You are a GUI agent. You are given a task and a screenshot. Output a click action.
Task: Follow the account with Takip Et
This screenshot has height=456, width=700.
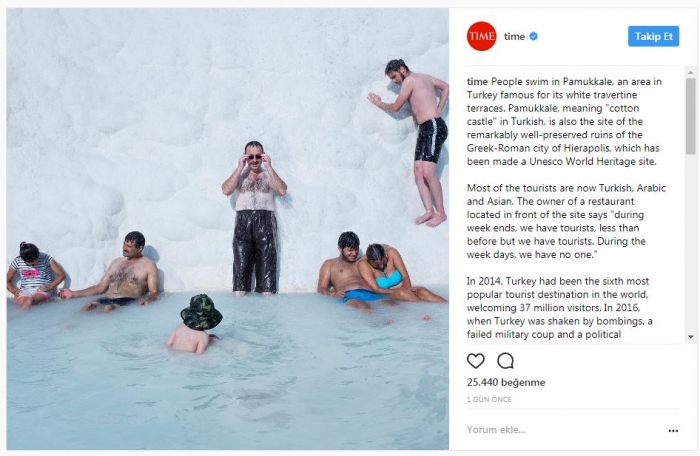pos(654,36)
